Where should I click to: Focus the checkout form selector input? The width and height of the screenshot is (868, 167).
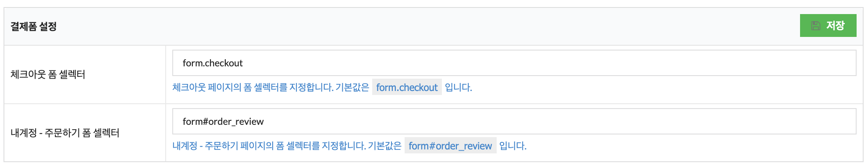click(514, 63)
